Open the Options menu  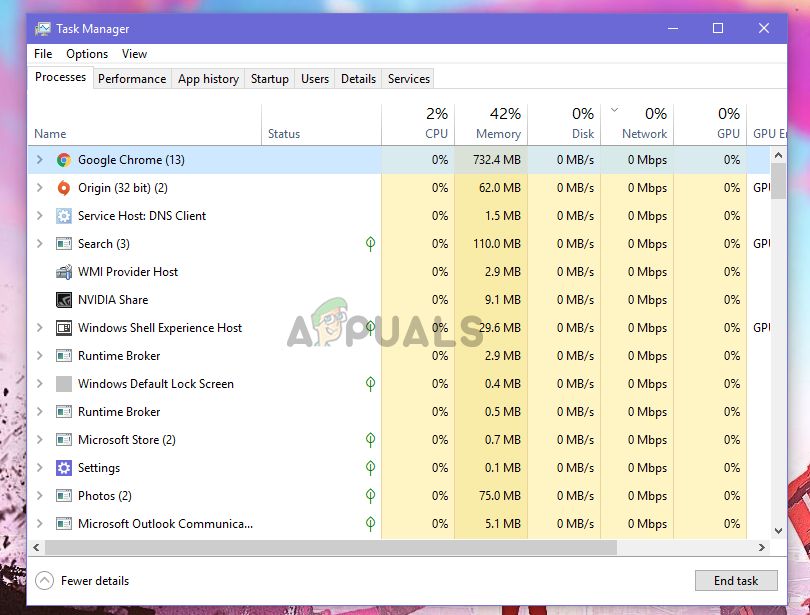(87, 54)
